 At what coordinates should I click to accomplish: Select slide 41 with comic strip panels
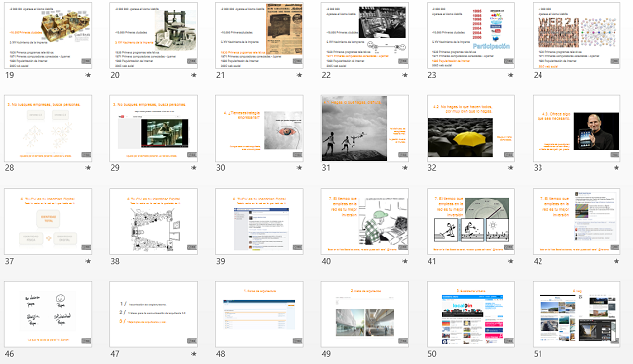click(470, 222)
